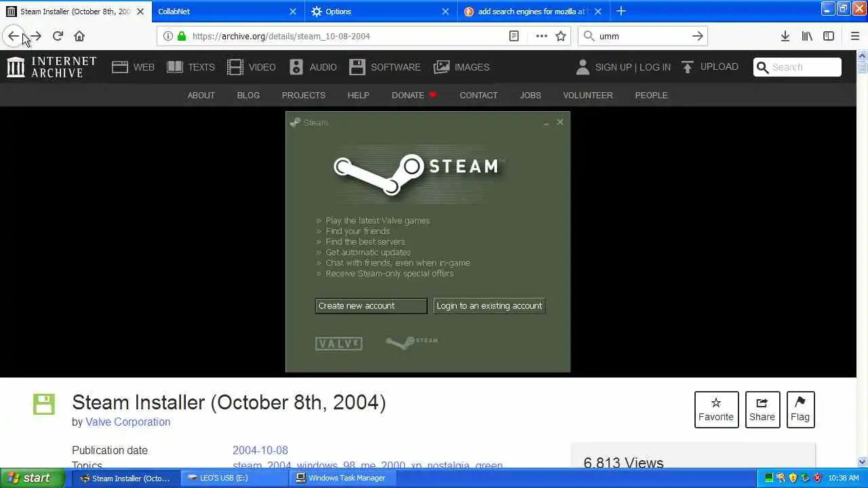Click the browser Back arrow
The height and width of the screenshot is (488, 868).
point(13,36)
